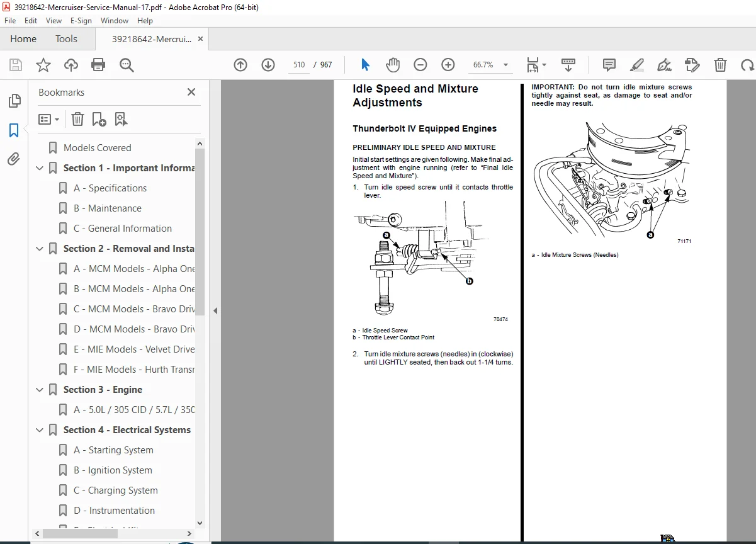The height and width of the screenshot is (544, 756).
Task: Open the find text magnifier tool
Action: coord(127,65)
